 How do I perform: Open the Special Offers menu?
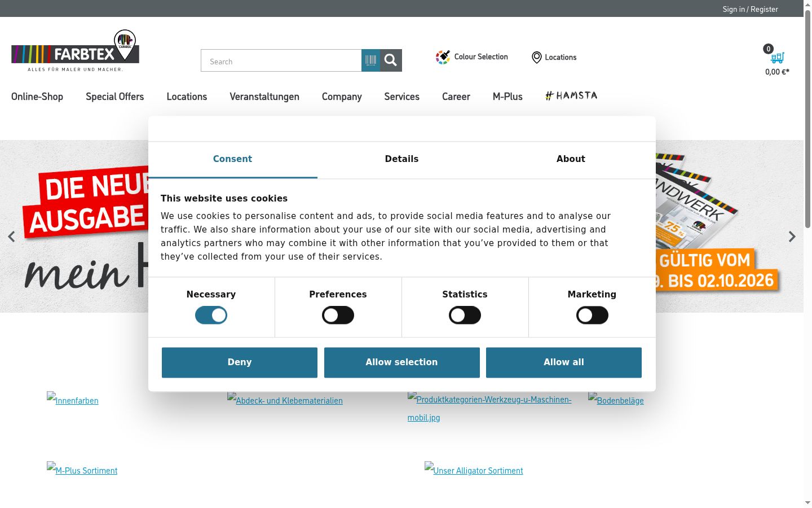coord(115,97)
